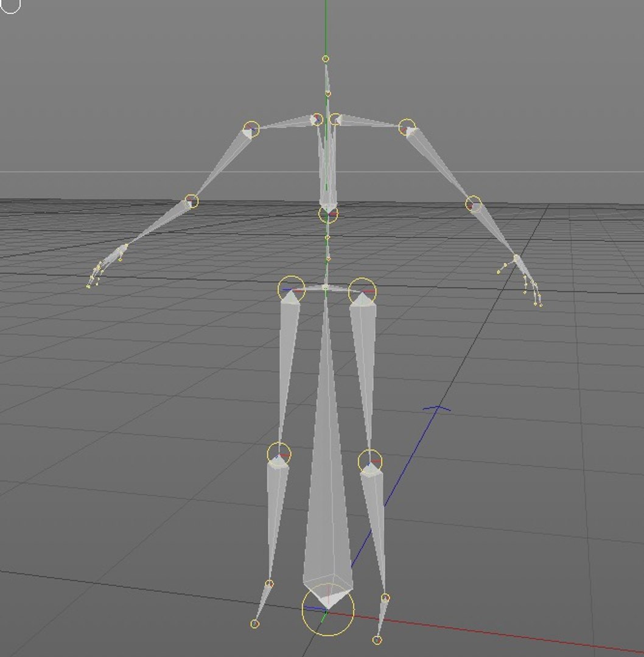Select the elbow joint on the view's left side
This screenshot has width=644, height=657.
tap(191, 201)
